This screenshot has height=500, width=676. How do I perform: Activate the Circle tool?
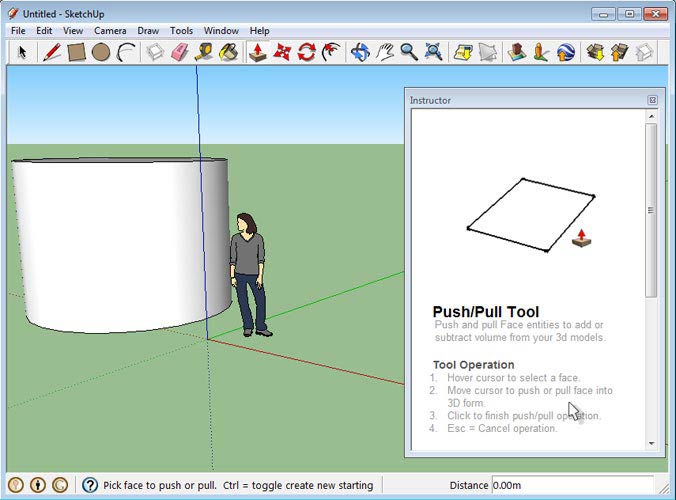click(x=101, y=51)
